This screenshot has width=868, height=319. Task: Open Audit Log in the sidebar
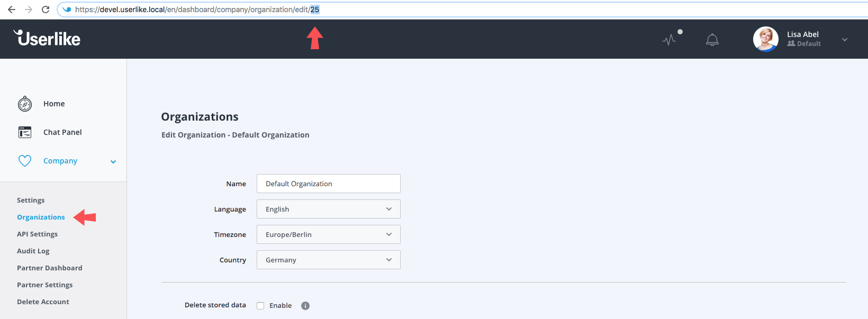(33, 251)
